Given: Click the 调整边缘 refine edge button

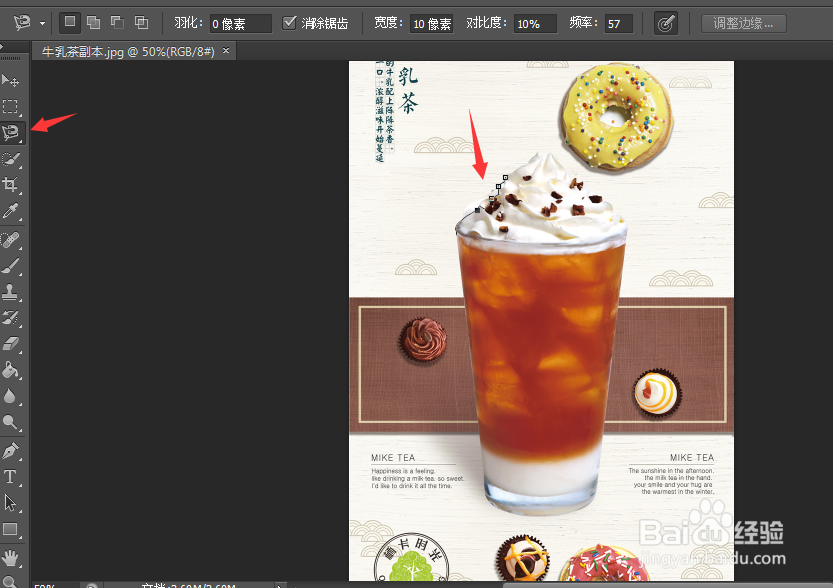Looking at the screenshot, I should 743,23.
